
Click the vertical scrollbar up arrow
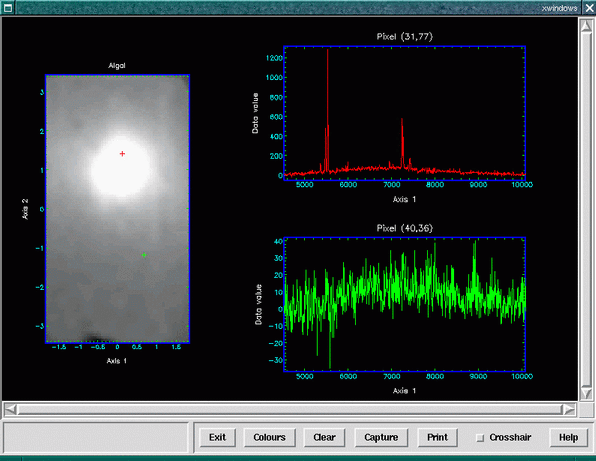click(x=586, y=26)
